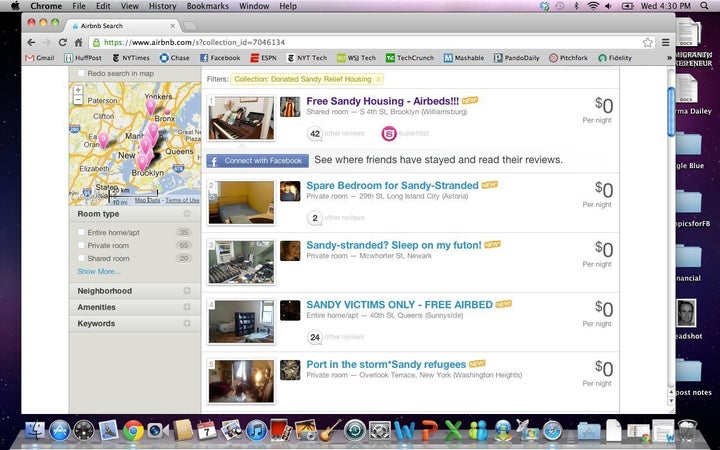The height and width of the screenshot is (450, 720).
Task: Enable Redo search in map checkbox
Action: (81, 73)
